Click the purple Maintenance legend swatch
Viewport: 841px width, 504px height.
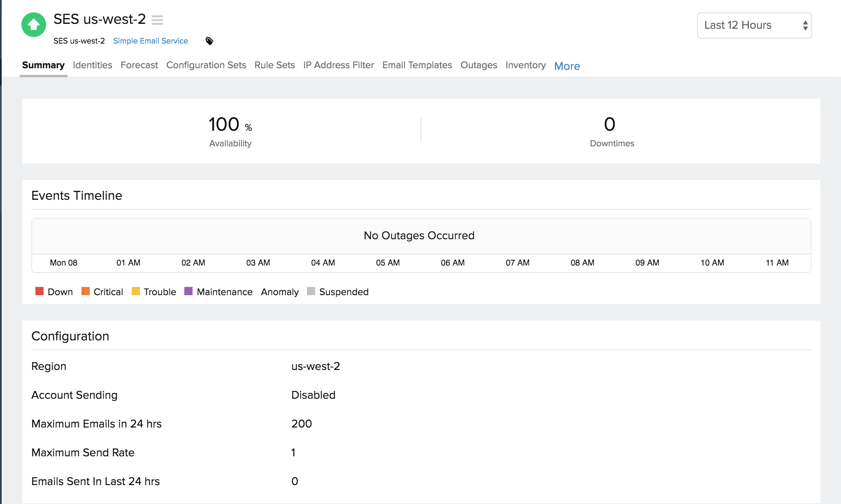[x=188, y=291]
